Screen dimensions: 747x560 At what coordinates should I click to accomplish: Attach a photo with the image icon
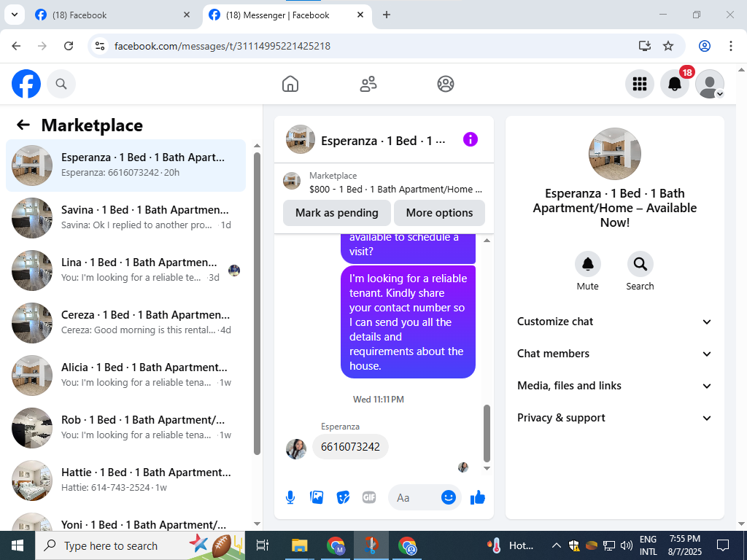(x=317, y=497)
